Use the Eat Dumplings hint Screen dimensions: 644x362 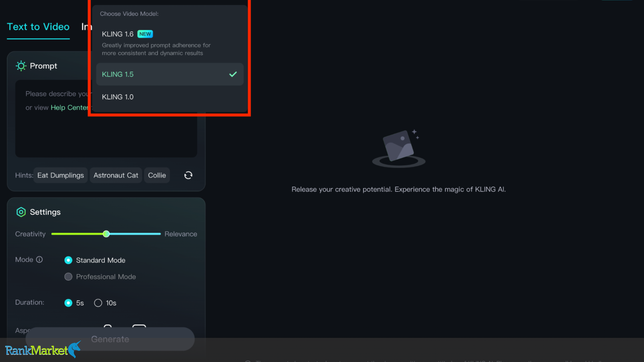click(60, 175)
